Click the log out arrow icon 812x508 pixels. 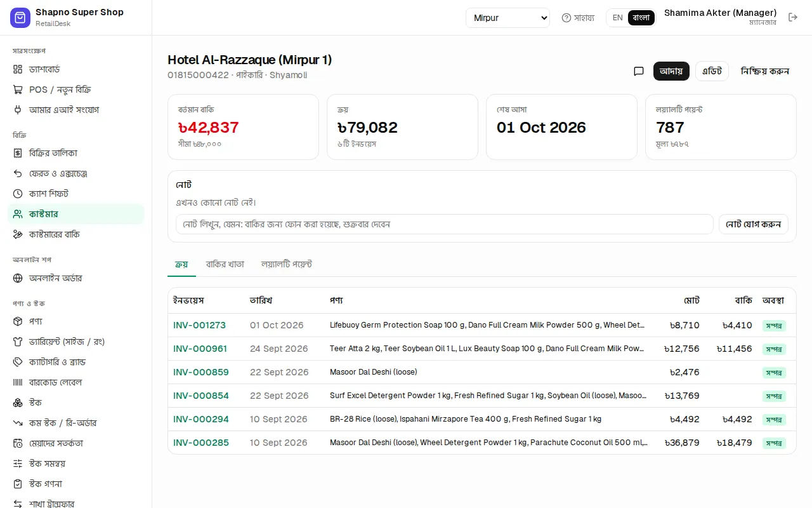coord(793,18)
